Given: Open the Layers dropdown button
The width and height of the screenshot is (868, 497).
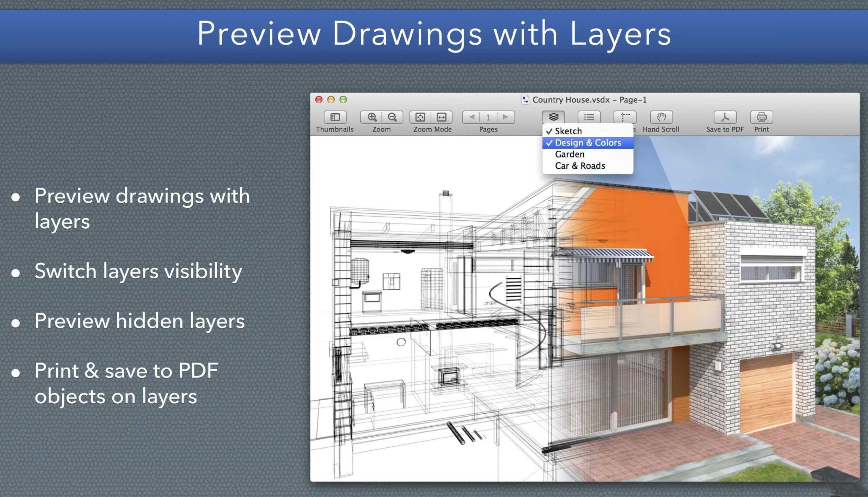Looking at the screenshot, I should [553, 117].
